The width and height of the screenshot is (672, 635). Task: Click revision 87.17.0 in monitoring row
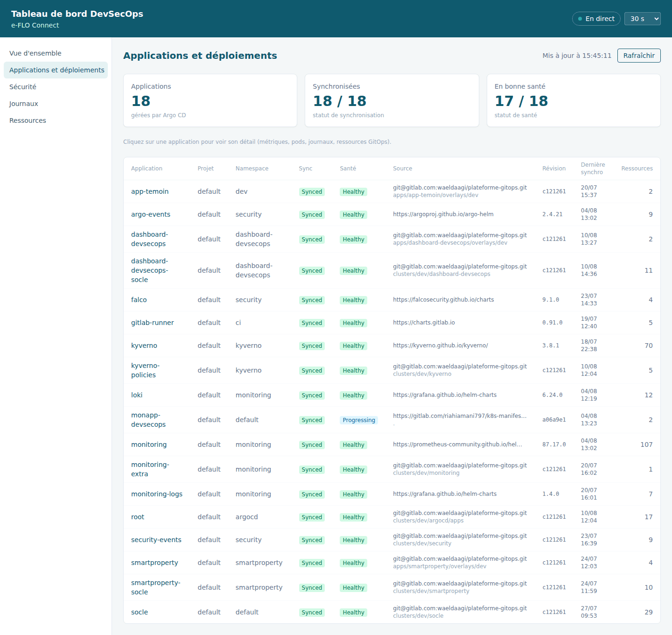pyautogui.click(x=554, y=444)
